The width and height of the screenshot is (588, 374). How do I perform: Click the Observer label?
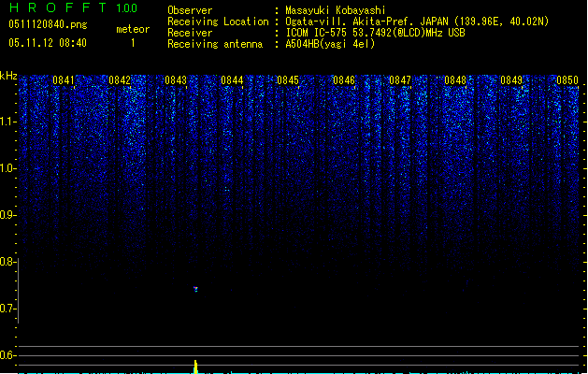[x=190, y=10]
